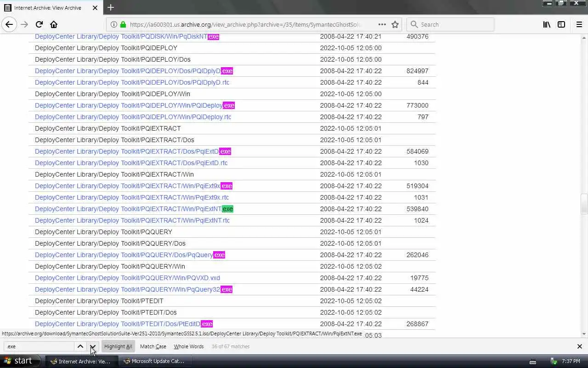Open the home page
This screenshot has height=368, width=588.
pyautogui.click(x=54, y=24)
